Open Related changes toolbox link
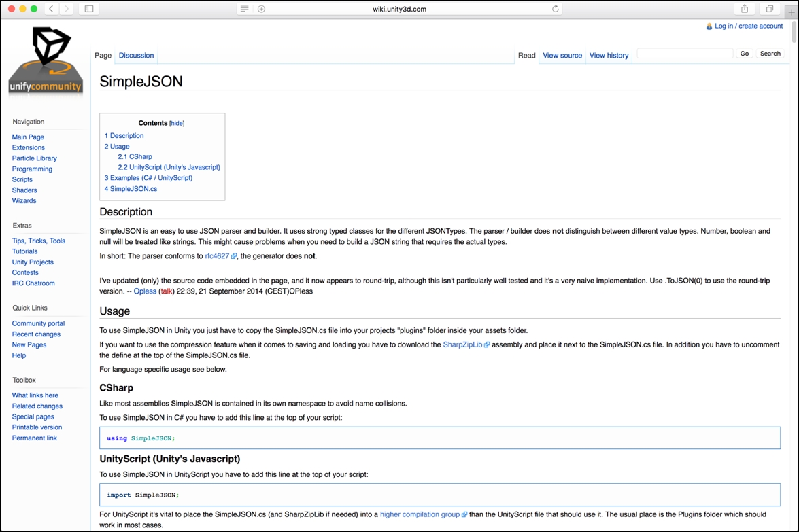The image size is (799, 532). tap(37, 406)
